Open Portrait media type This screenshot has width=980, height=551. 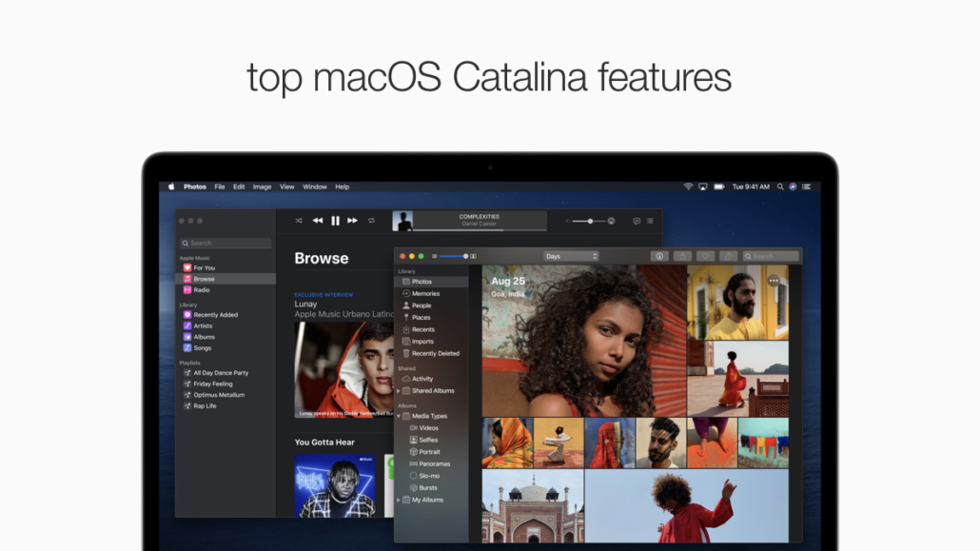point(432,452)
